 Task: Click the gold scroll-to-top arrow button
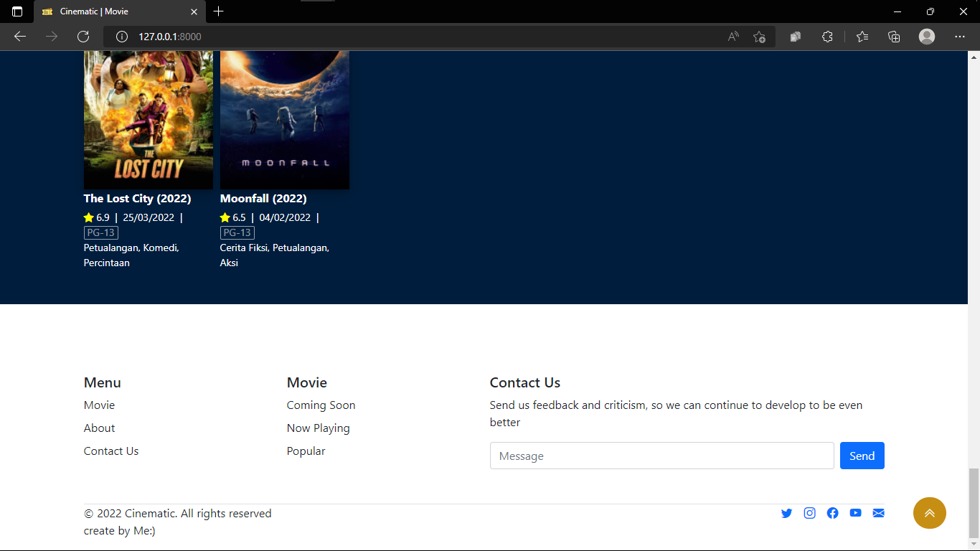pos(930,513)
